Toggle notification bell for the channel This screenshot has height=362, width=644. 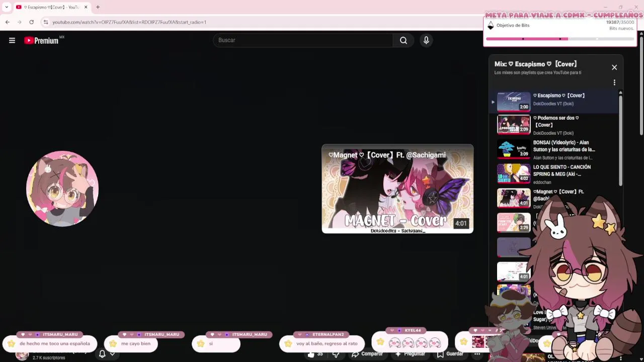tap(102, 354)
